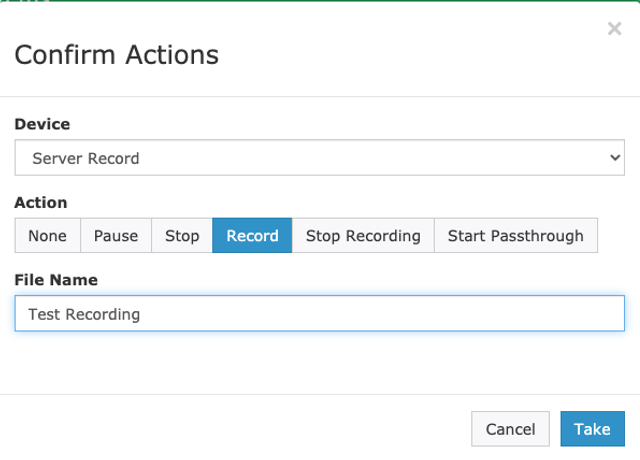This screenshot has height=460, width=640.
Task: Set the action to Stop
Action: point(182,236)
